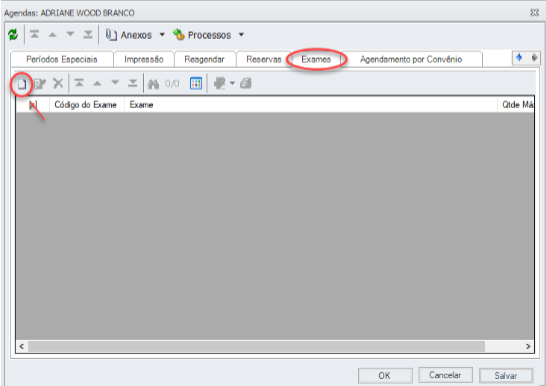The height and width of the screenshot is (386, 546).
Task: Sort by the Exame column header
Action: [311, 105]
